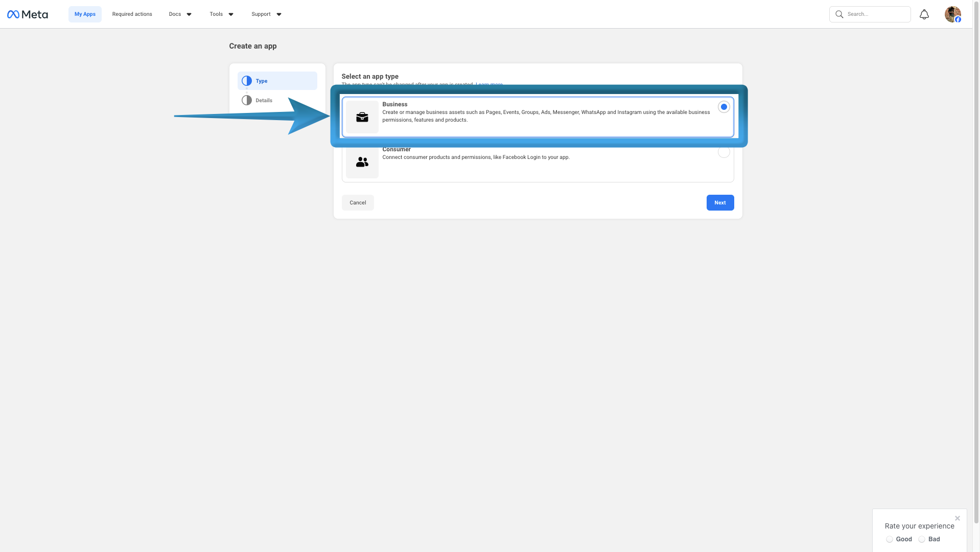Open the Learn more link
980x552 pixels.
pyautogui.click(x=489, y=84)
